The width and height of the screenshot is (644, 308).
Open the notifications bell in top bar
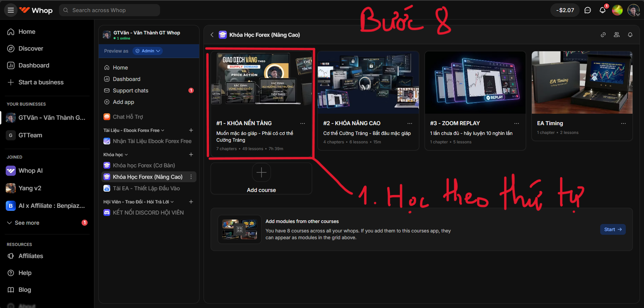(x=603, y=10)
